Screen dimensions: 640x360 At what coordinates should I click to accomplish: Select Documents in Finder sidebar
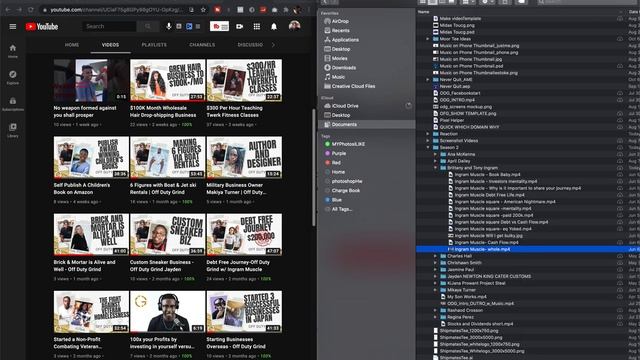point(367,124)
